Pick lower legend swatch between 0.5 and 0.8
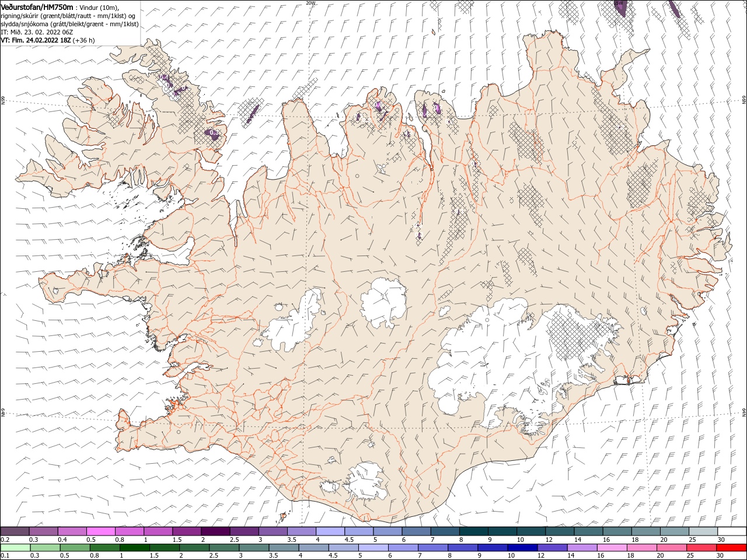Screen dimensions: 747x560 click(75, 548)
